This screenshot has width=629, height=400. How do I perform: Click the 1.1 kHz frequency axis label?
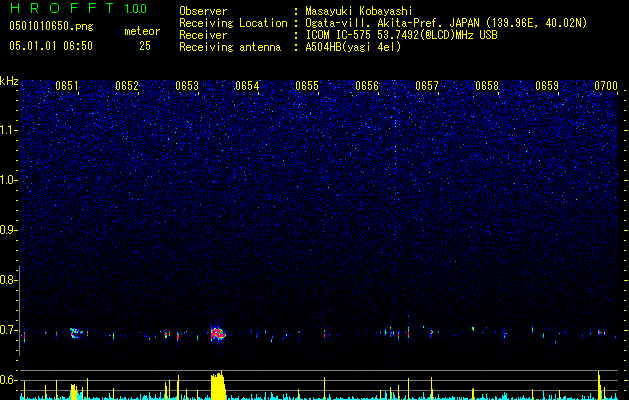pos(8,130)
